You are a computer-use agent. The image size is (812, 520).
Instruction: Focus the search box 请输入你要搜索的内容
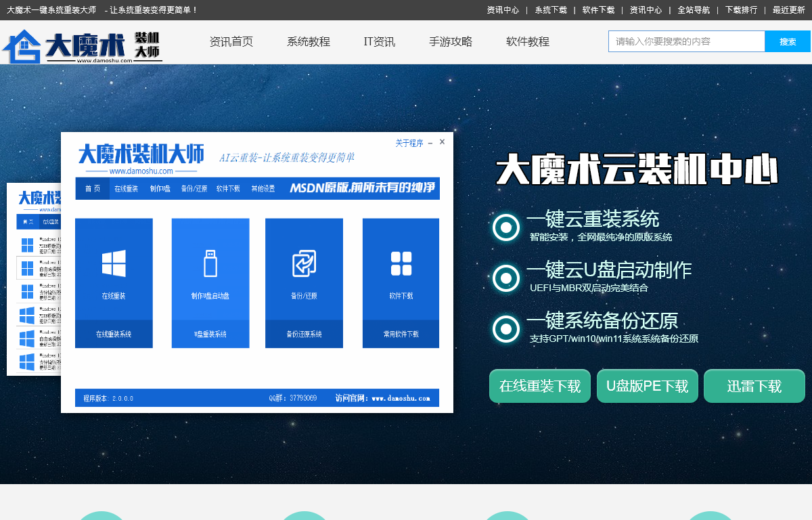[x=686, y=41]
